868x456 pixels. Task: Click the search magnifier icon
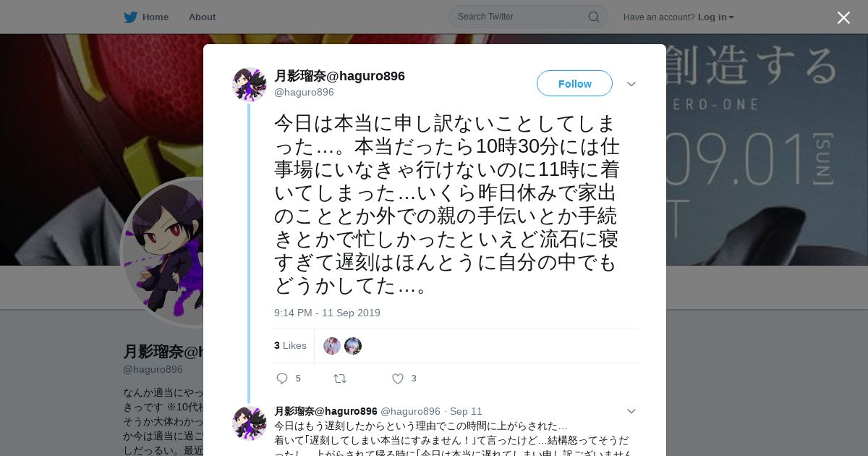tap(593, 17)
